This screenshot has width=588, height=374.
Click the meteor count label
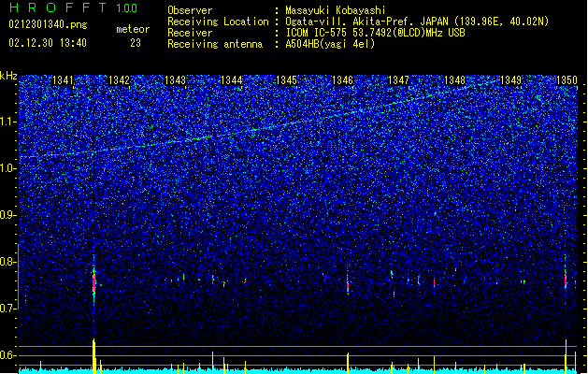coord(133,29)
